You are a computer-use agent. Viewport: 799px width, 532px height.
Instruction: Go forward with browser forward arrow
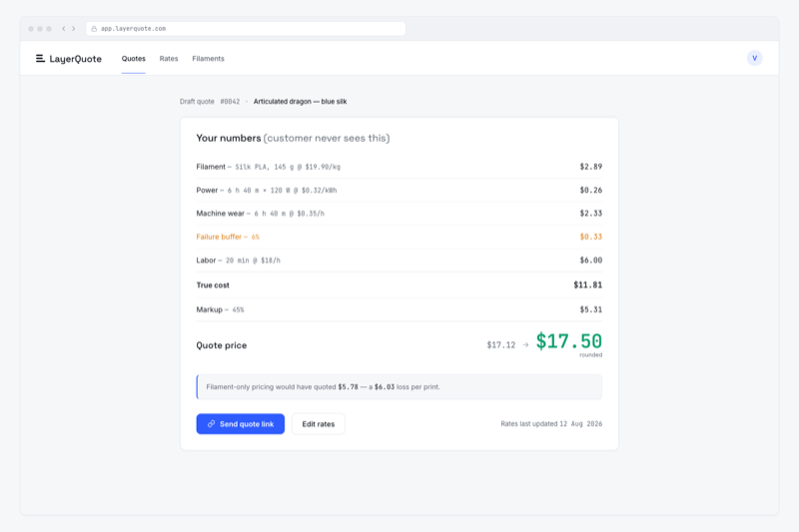[74, 29]
